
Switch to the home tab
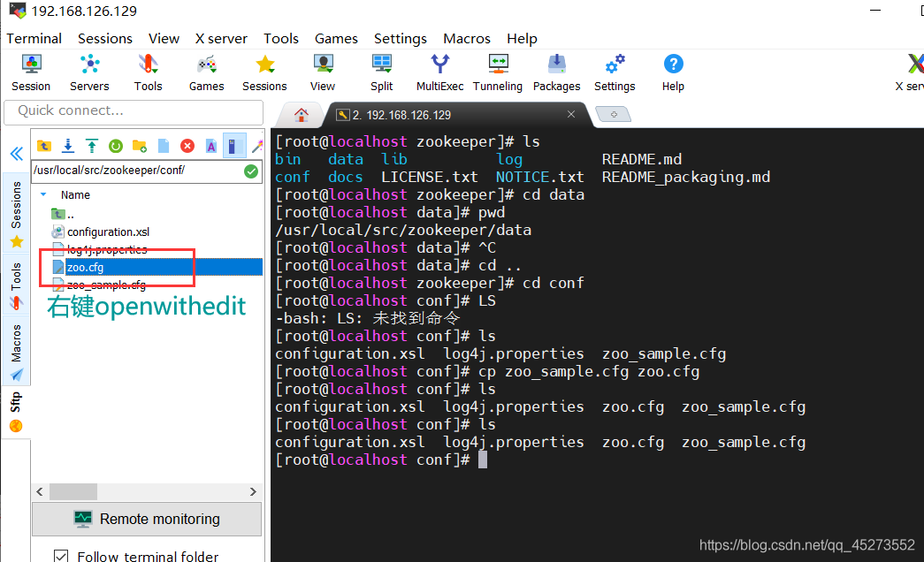pos(302,115)
